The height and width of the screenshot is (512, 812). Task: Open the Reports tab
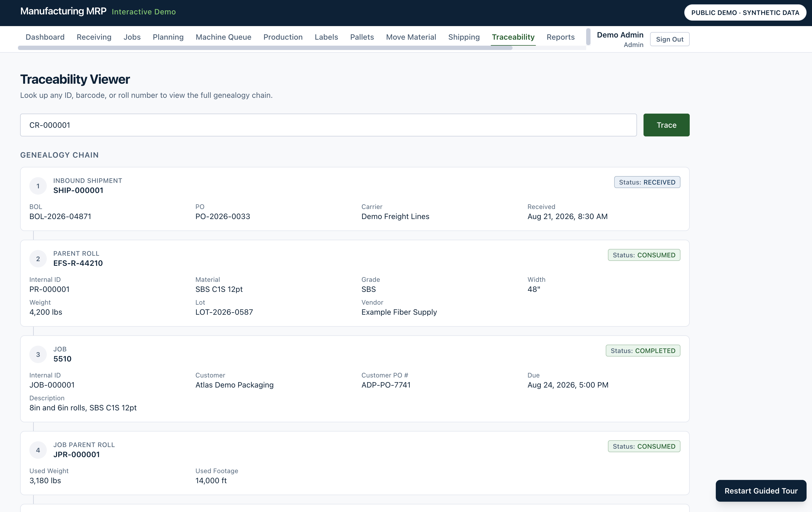tap(560, 37)
